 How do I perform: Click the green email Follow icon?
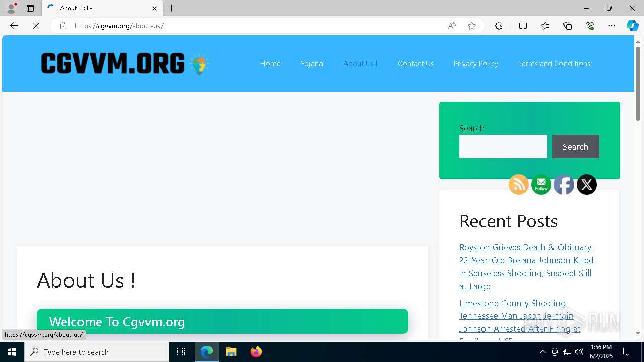click(x=541, y=185)
